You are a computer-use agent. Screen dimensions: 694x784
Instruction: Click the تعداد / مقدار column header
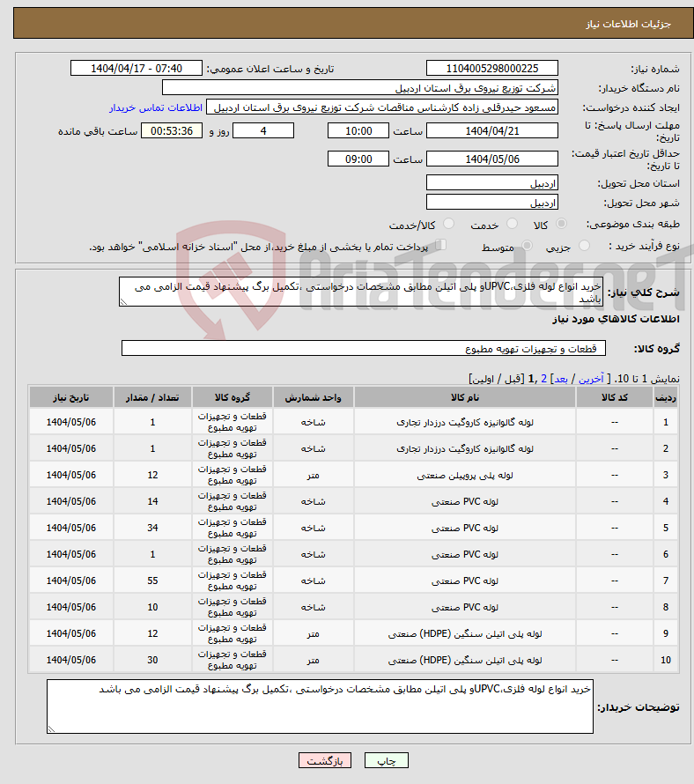152,397
